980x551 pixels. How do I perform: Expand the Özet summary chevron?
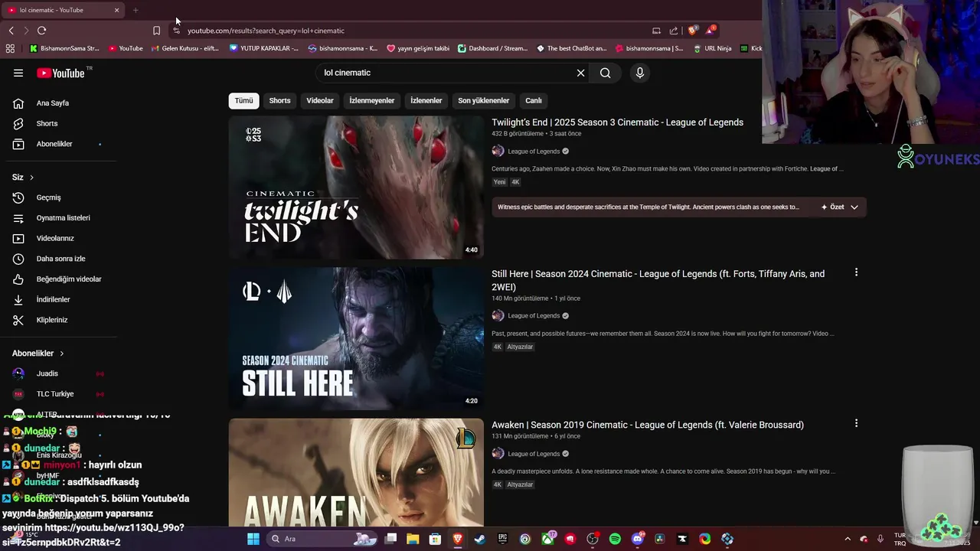[x=854, y=207]
